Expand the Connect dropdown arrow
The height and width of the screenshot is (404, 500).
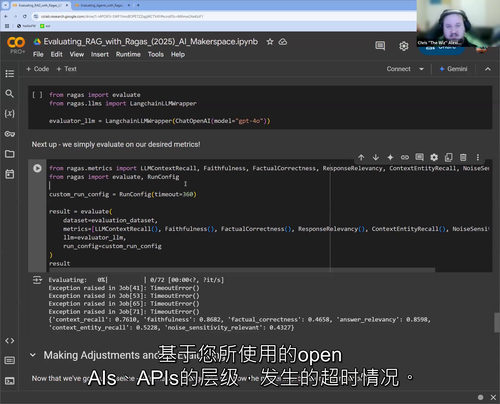[422, 69]
